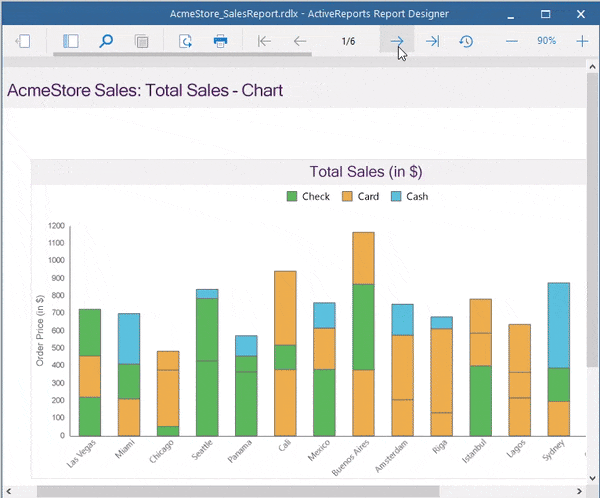
Task: Click the 500 value on y-axis
Action: (58, 348)
